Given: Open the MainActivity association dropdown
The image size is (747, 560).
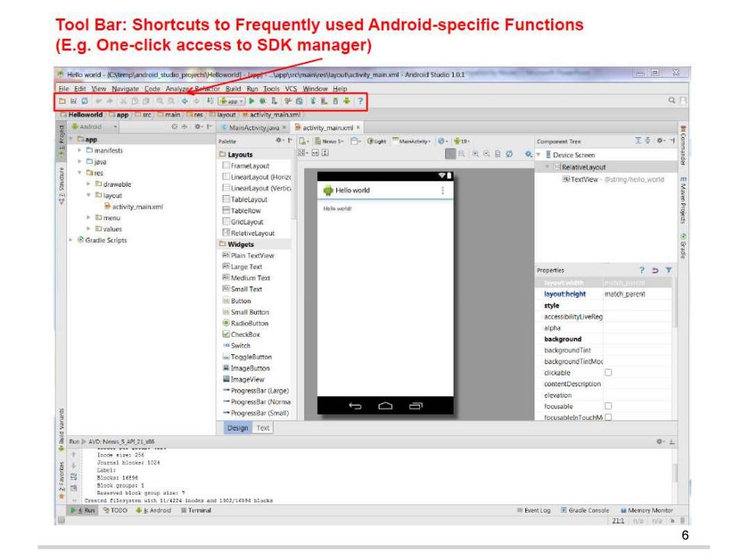Looking at the screenshot, I should click(411, 141).
